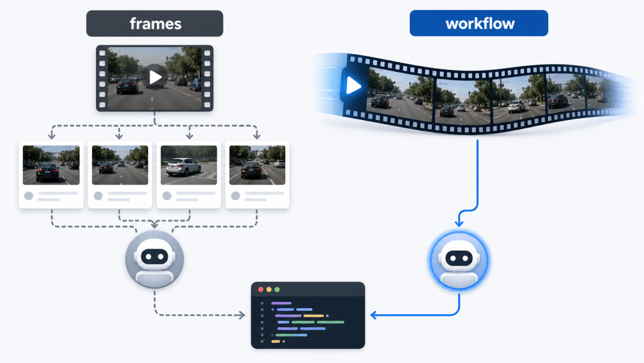This screenshot has height=363, width=644.
Task: Click the gray robot icon
Action: [154, 259]
